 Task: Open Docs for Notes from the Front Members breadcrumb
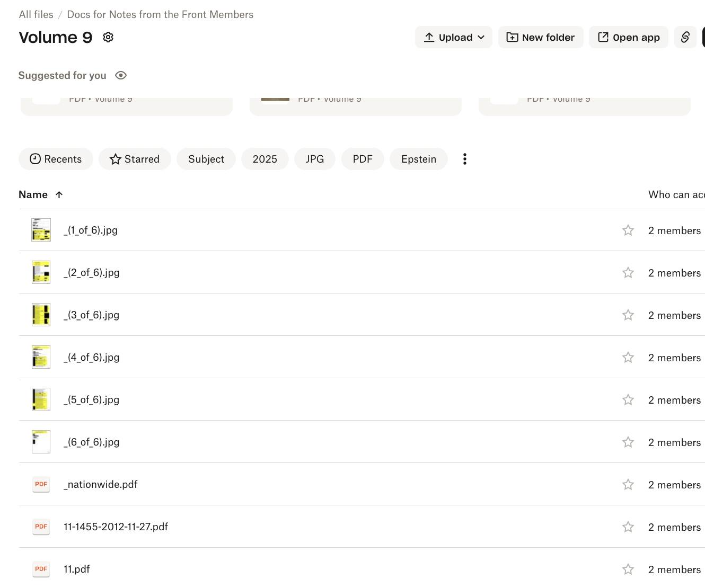coord(160,14)
